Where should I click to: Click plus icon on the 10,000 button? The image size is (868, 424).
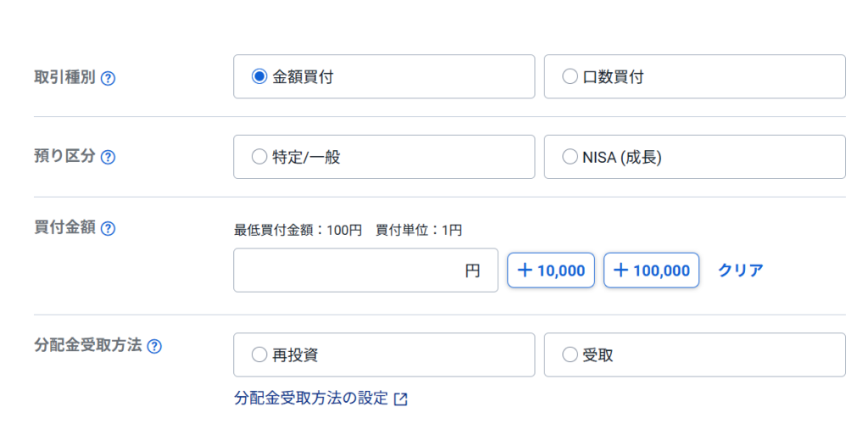click(525, 271)
